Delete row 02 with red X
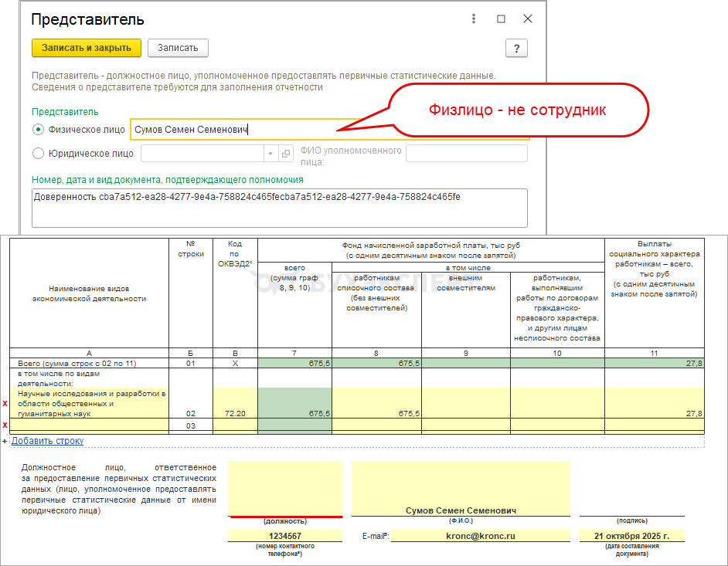The width and height of the screenshot is (728, 566). pos(5,403)
